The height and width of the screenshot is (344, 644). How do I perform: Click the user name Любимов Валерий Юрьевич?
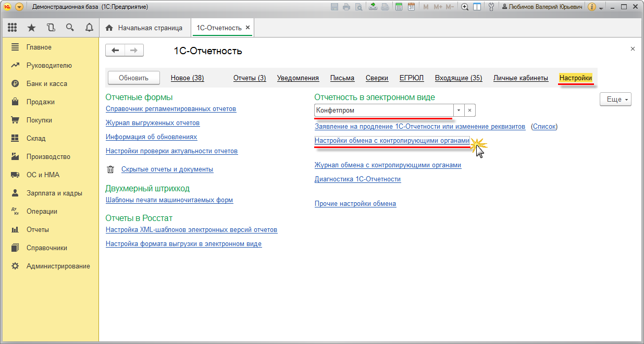click(x=542, y=7)
